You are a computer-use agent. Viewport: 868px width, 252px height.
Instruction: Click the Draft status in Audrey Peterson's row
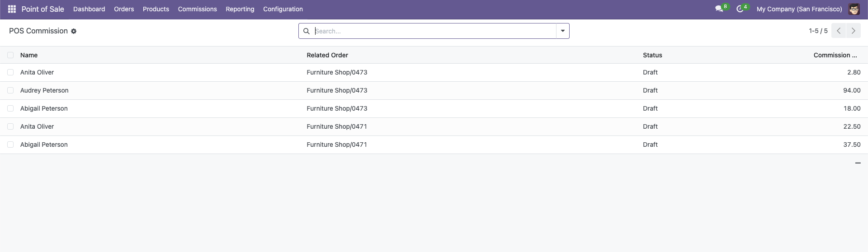(650, 90)
